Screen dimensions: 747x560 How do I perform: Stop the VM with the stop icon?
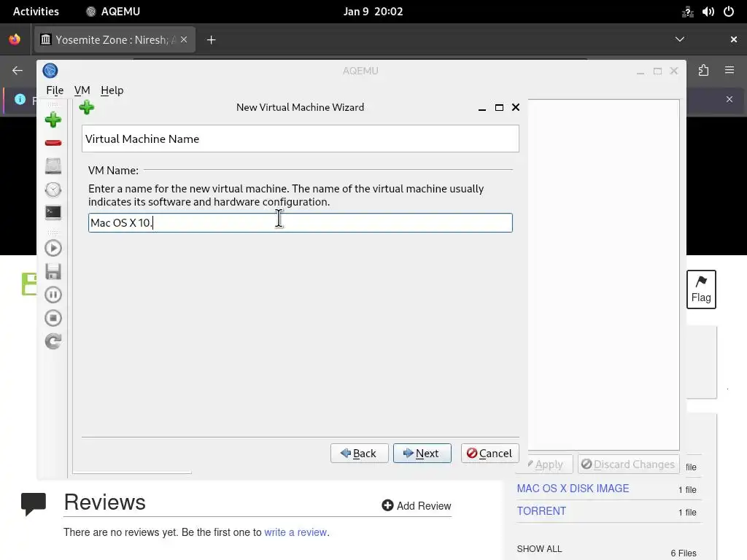point(53,318)
